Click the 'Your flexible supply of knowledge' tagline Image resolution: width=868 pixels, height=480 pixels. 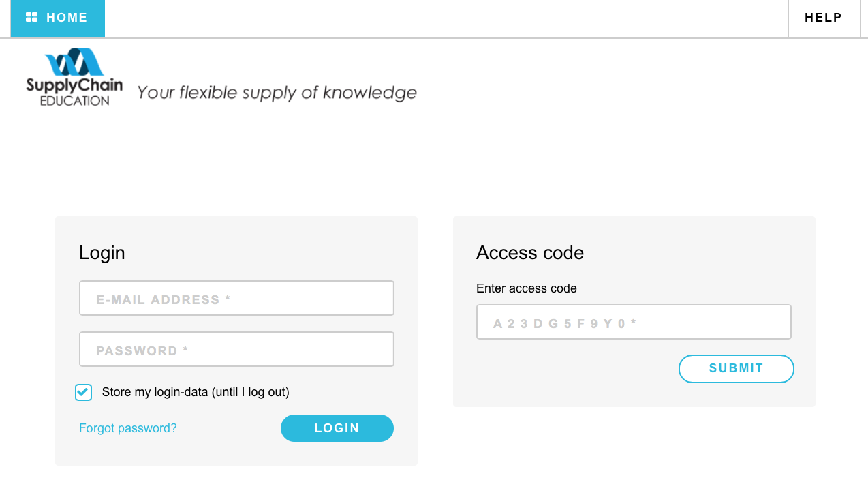coord(277,93)
